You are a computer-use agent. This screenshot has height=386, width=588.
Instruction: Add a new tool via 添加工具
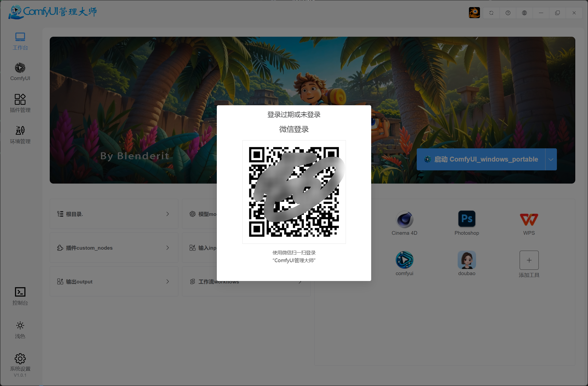point(529,260)
